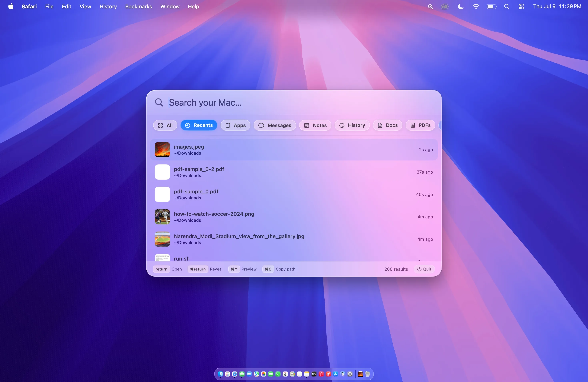588x382 pixels.
Task: Switch to the Notes filter
Action: (x=315, y=125)
